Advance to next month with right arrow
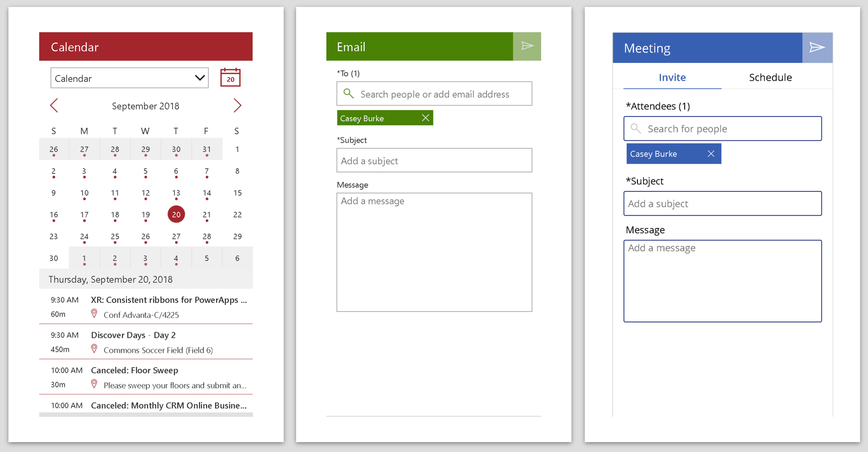 [x=237, y=106]
